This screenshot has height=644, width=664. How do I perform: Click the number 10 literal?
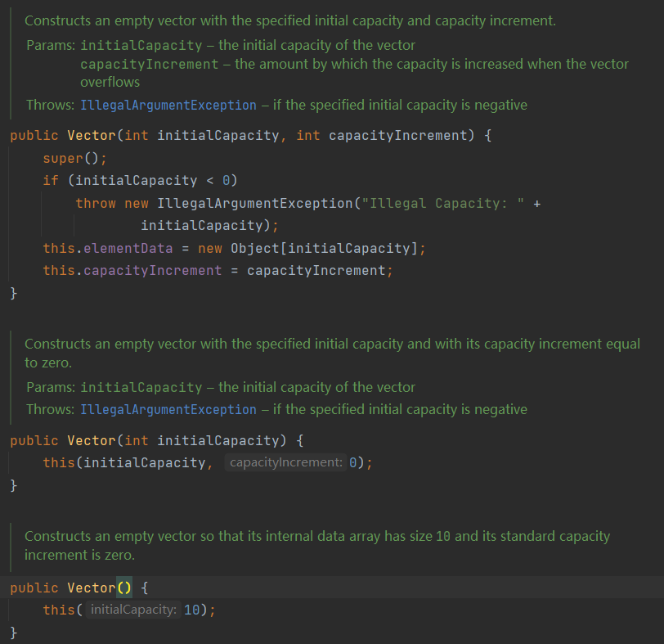click(192, 610)
